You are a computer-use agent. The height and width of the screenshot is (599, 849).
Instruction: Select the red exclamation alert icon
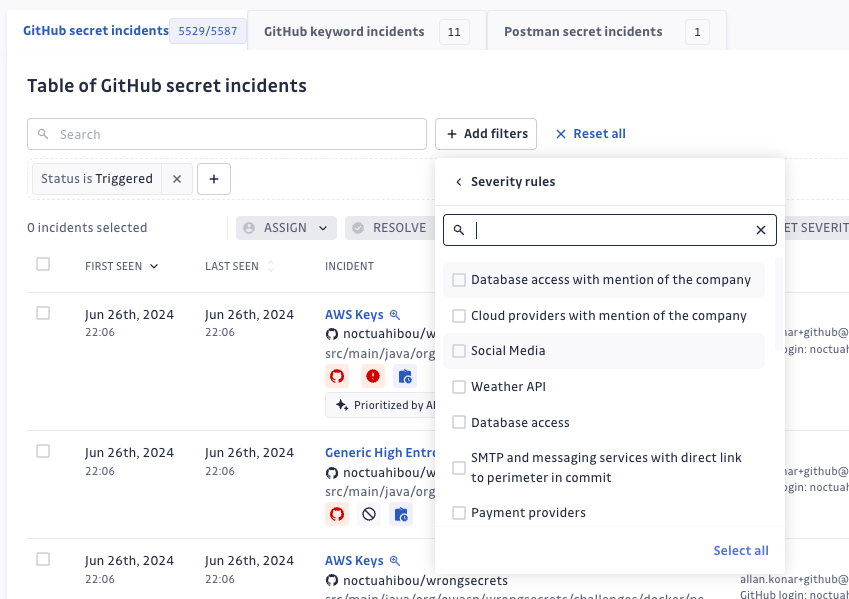(370, 376)
